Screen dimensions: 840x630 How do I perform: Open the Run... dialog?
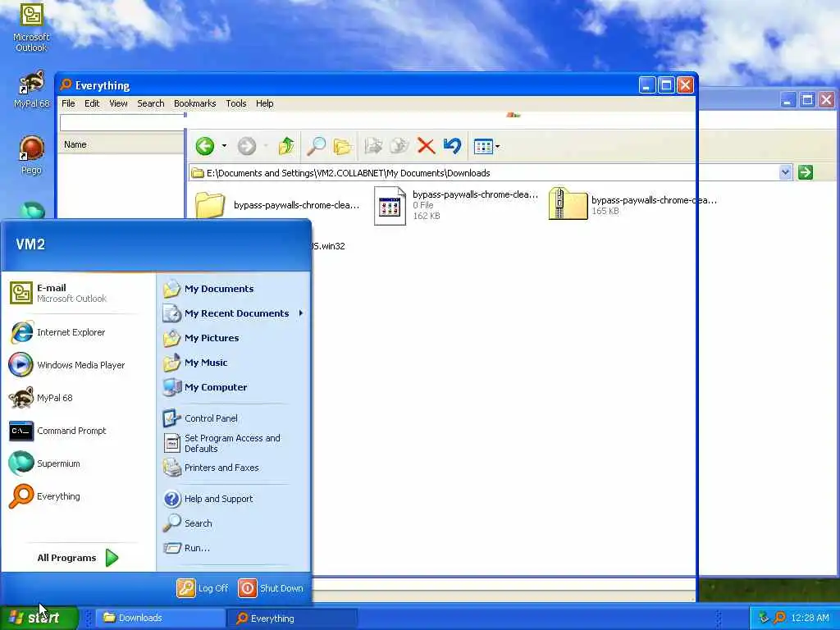click(x=233, y=548)
